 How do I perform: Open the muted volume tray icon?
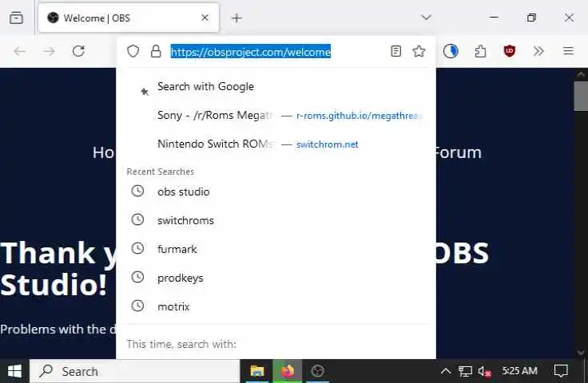coord(484,371)
